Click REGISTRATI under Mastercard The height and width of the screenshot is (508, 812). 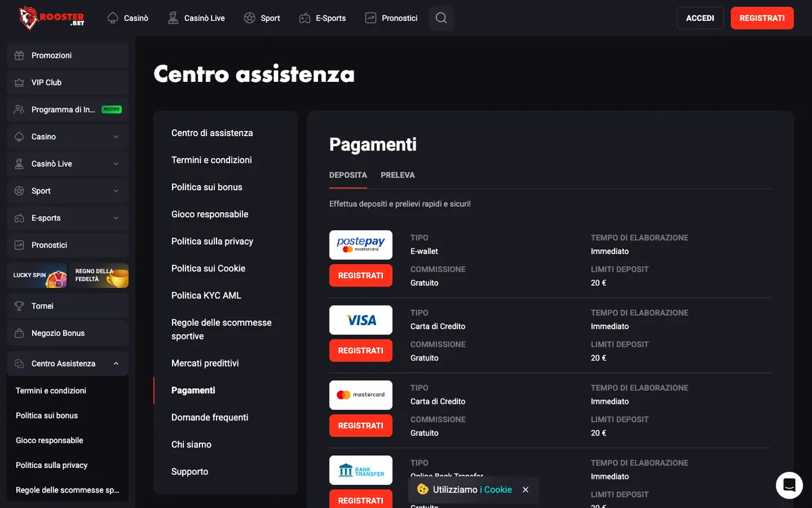point(361,426)
